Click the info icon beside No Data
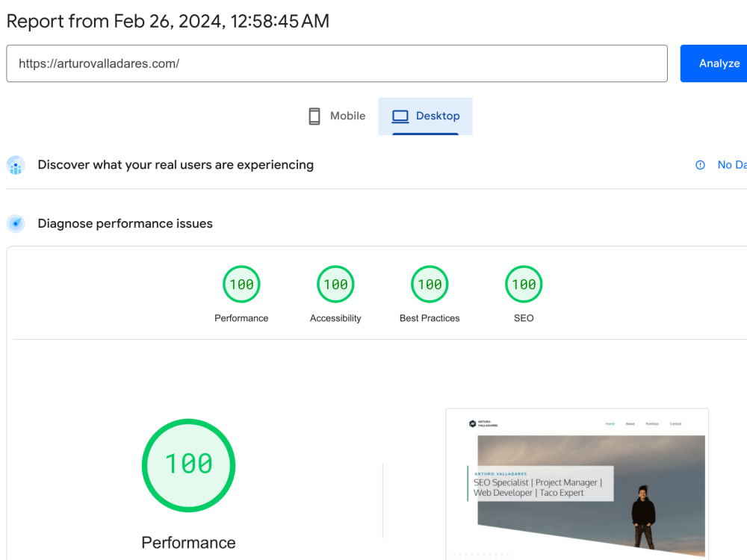This screenshot has height=560, width=747. [700, 165]
